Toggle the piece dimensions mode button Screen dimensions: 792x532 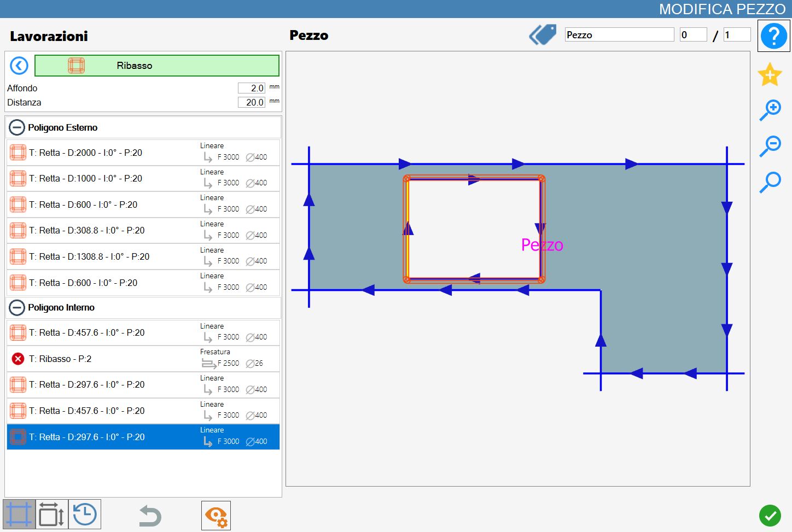point(52,515)
